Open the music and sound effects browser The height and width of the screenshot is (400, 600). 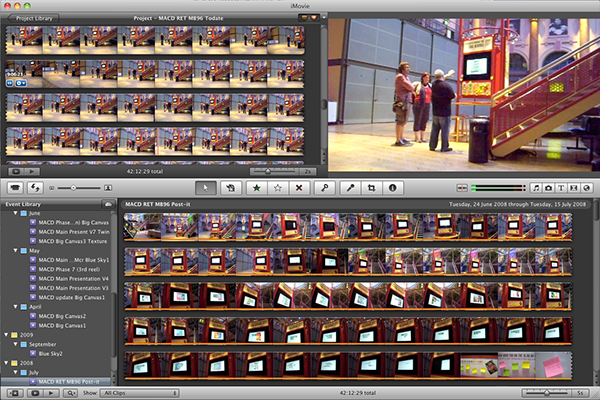click(x=536, y=188)
